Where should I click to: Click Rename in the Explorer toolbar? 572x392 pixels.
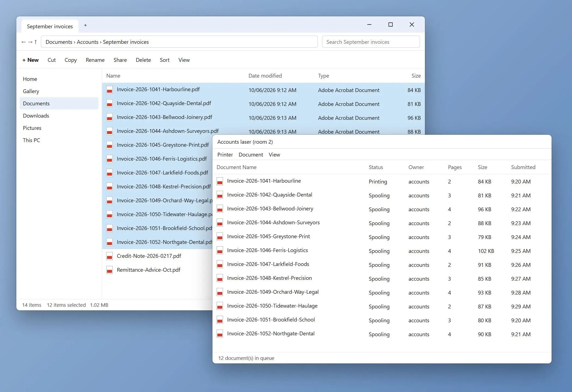tap(95, 60)
